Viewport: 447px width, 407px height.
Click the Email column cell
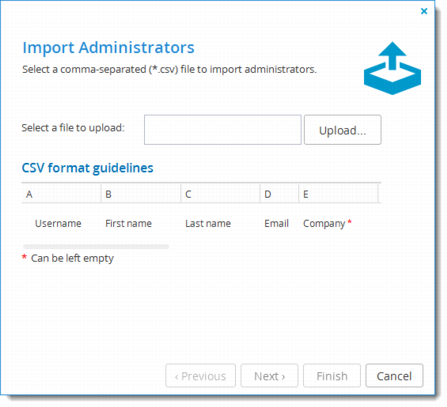point(276,223)
